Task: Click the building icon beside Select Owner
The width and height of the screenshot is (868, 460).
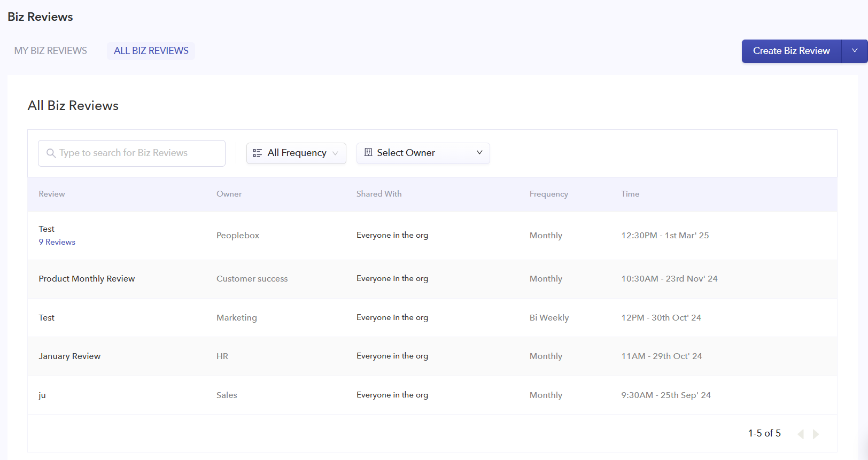Action: (x=368, y=152)
